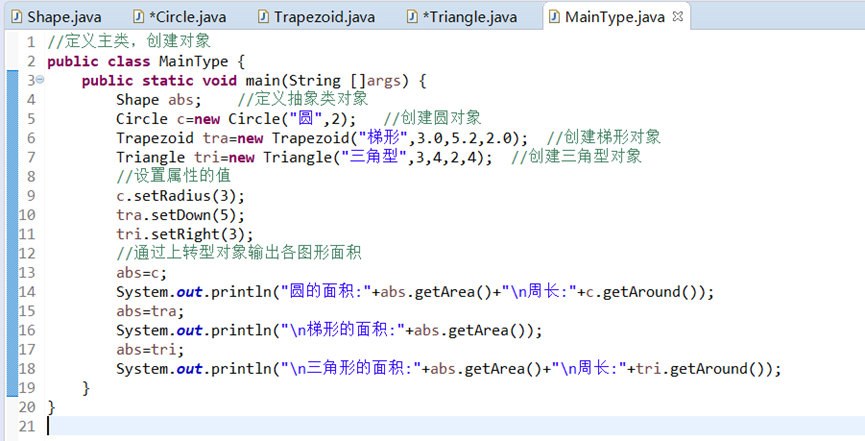The image size is (865, 441).
Task: Open the *Circle.java editor tab
Action: click(180, 17)
